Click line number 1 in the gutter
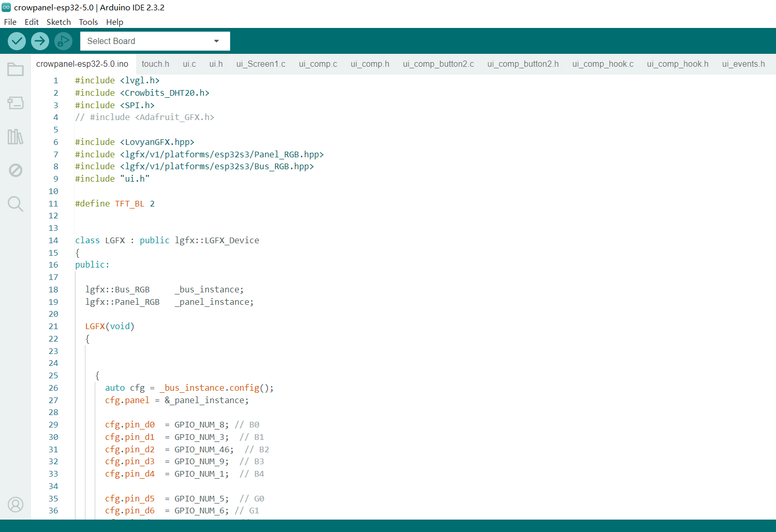776x532 pixels. coord(56,81)
